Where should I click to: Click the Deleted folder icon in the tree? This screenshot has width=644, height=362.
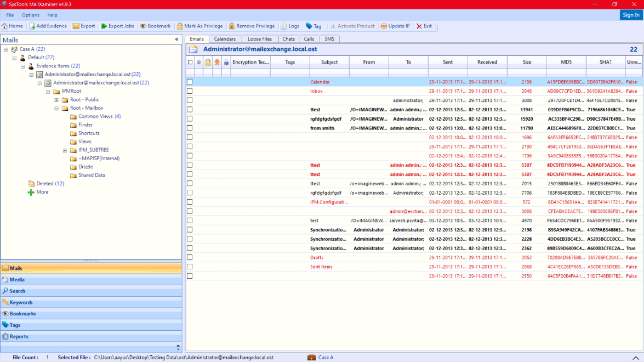(31, 183)
